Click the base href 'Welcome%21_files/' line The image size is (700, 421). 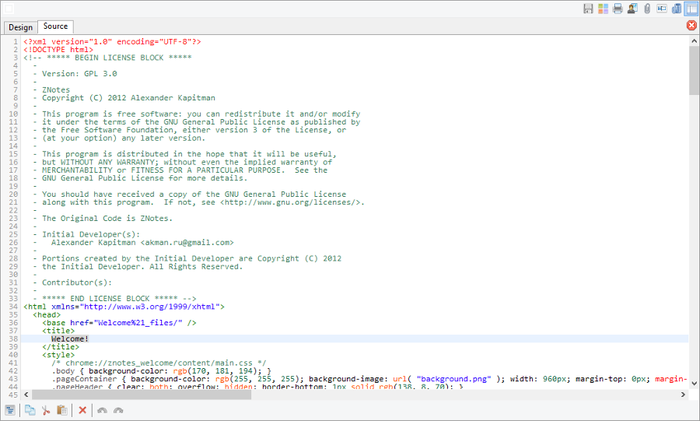point(119,323)
